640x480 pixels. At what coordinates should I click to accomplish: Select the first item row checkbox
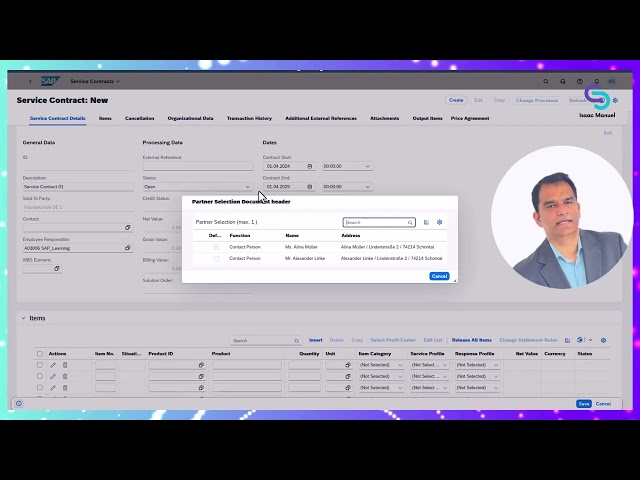pyautogui.click(x=40, y=365)
